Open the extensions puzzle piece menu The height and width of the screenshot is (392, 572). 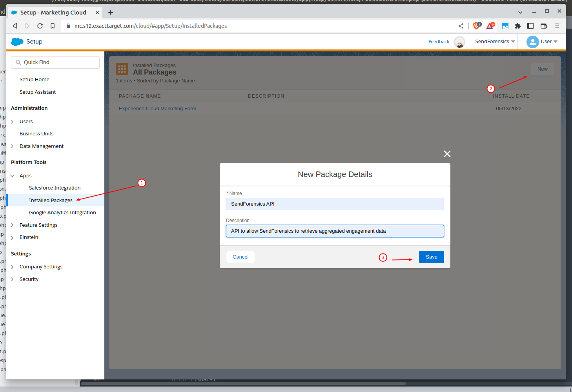(x=518, y=26)
